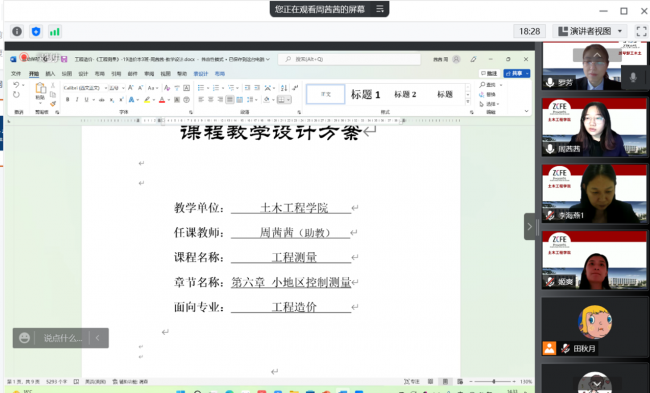Click the blue 共享 share button
Image resolution: width=650 pixels, height=393 pixels.
(x=517, y=73)
